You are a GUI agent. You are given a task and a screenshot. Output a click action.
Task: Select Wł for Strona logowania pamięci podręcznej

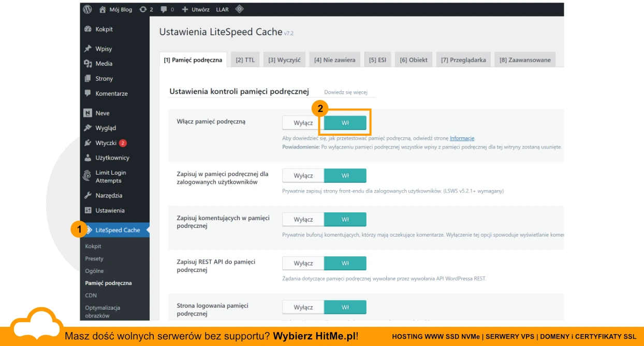pyautogui.click(x=345, y=308)
